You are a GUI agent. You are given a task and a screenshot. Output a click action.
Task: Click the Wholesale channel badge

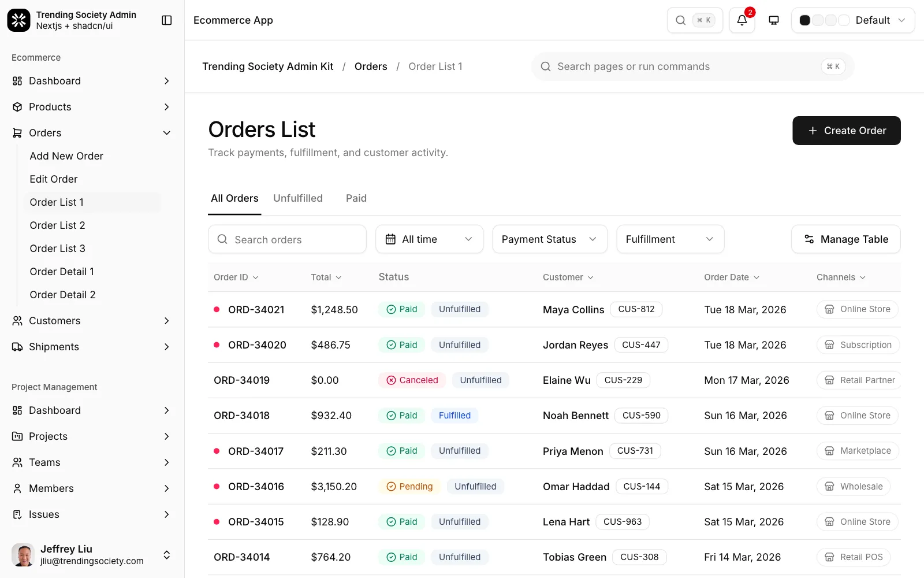854,487
